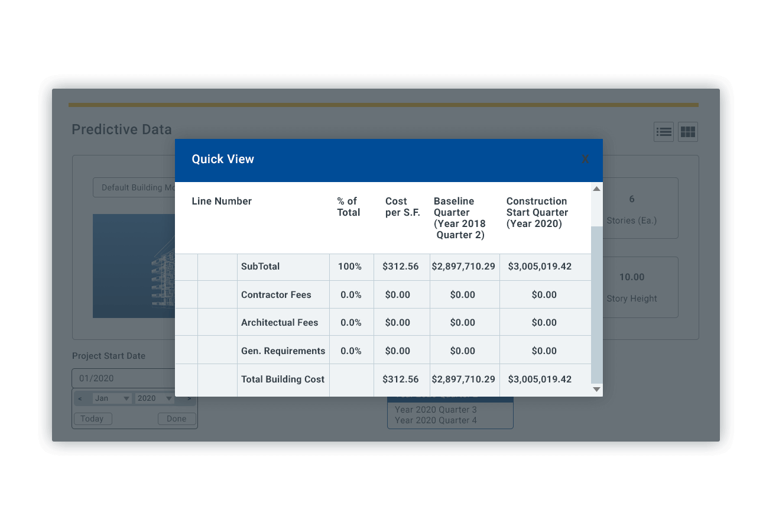Click Contractor Fees 0.0% cell
The image size is (766, 532).
pos(351,294)
